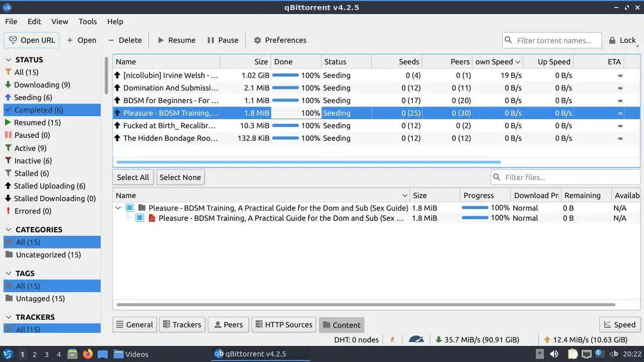Focus the Filter torrent names search field
Screen dimensions: 644x362
point(552,40)
